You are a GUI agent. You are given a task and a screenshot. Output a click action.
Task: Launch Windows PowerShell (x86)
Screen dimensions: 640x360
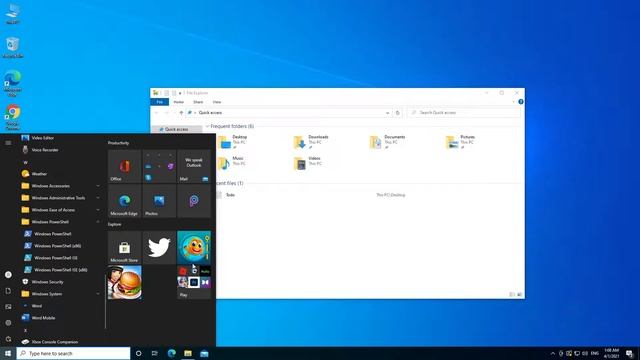pyautogui.click(x=61, y=246)
